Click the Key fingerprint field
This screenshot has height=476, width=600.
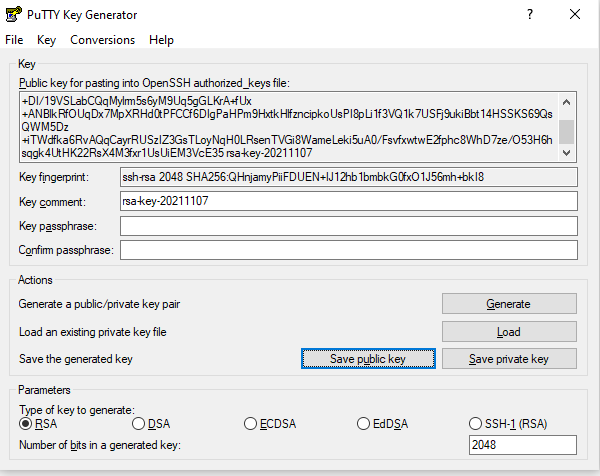[x=349, y=177]
